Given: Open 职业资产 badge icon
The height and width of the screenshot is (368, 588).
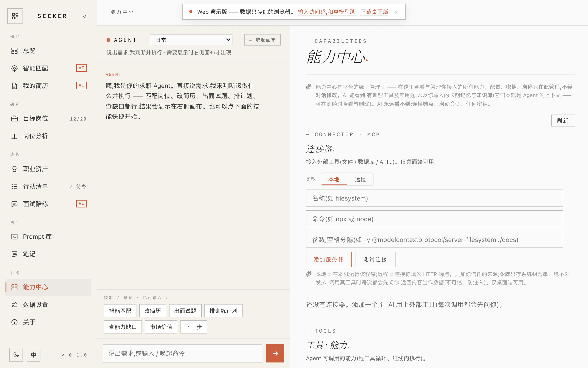Looking at the screenshot, I should click(14, 169).
